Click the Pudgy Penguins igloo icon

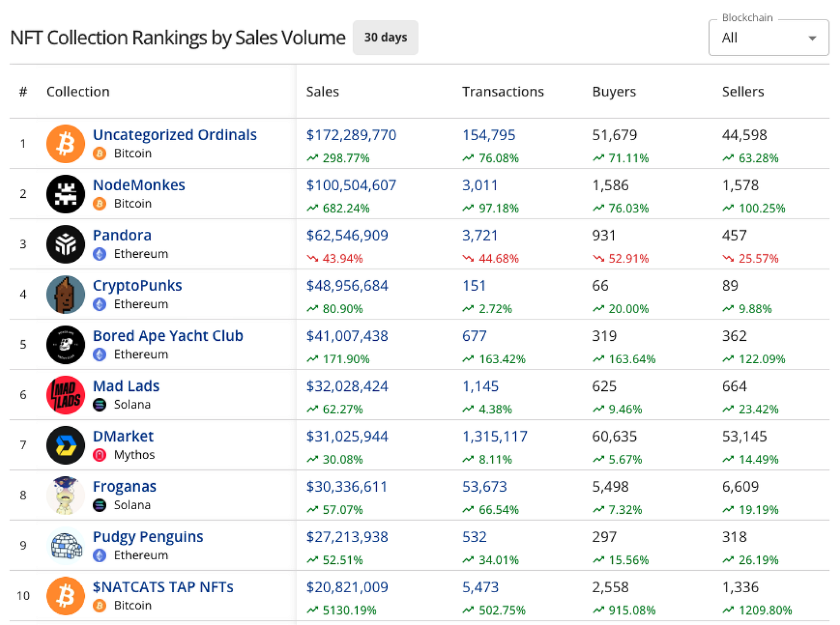point(65,545)
